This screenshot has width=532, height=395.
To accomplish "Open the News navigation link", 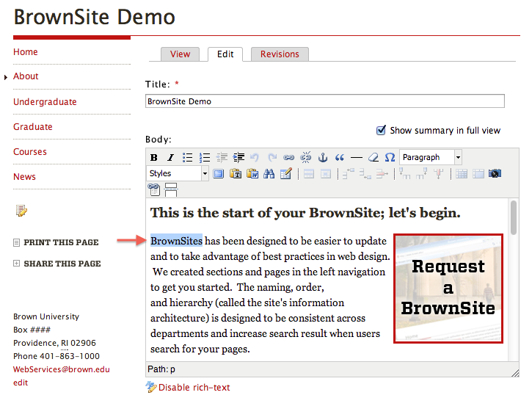I will tap(24, 177).
